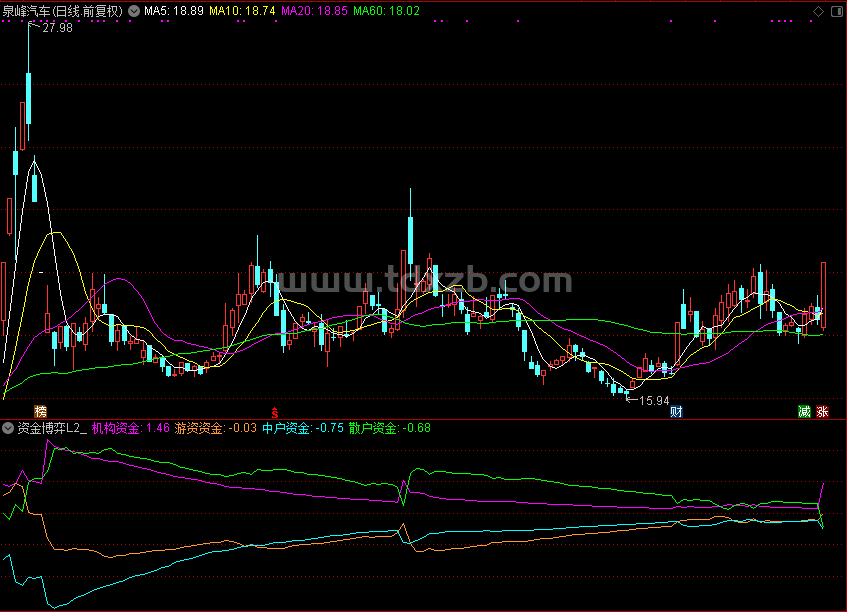Image resolution: width=847 pixels, height=612 pixels.
Task: Select the MA10: 18.74 label
Action: pyautogui.click(x=242, y=11)
